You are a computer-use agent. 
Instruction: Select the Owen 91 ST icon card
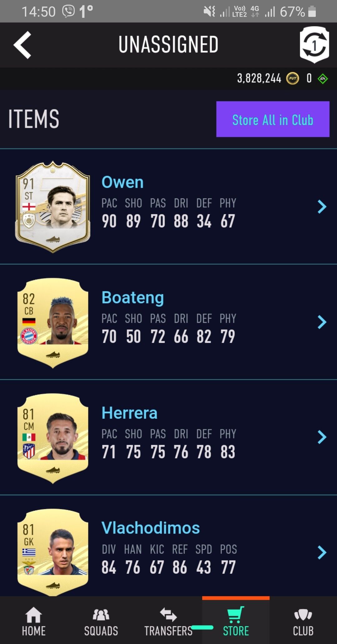click(53, 207)
